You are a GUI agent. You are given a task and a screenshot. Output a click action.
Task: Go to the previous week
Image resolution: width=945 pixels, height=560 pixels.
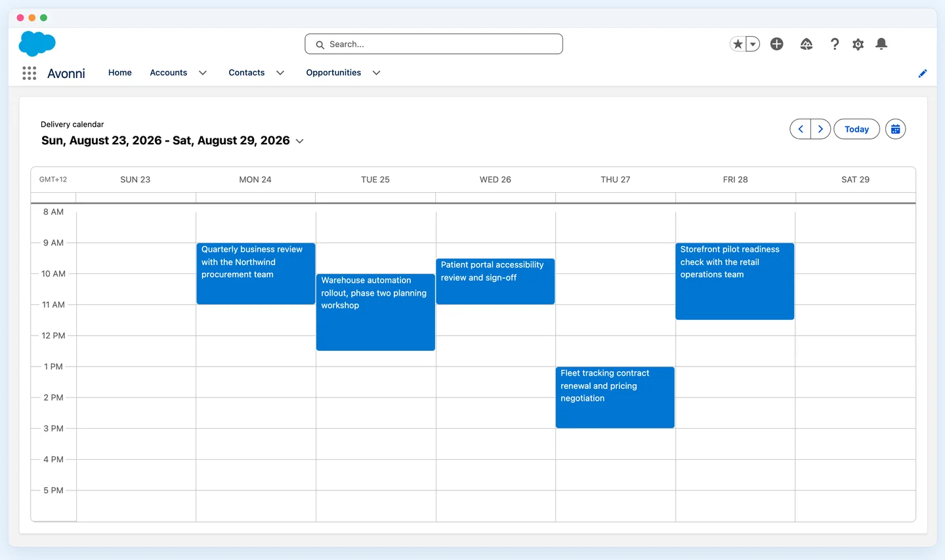click(x=801, y=129)
